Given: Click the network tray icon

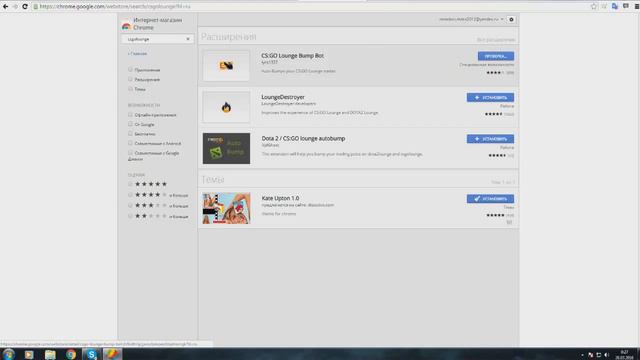Looking at the screenshot, I should [x=599, y=355].
